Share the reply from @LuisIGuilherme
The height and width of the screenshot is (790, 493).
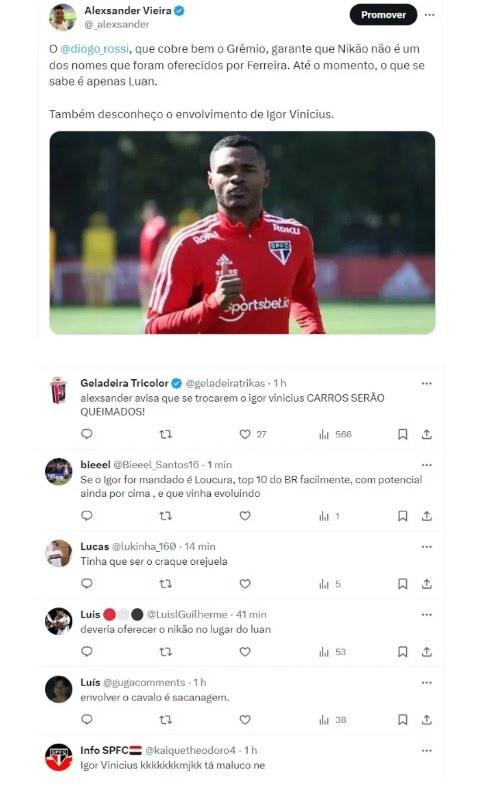[x=427, y=652]
